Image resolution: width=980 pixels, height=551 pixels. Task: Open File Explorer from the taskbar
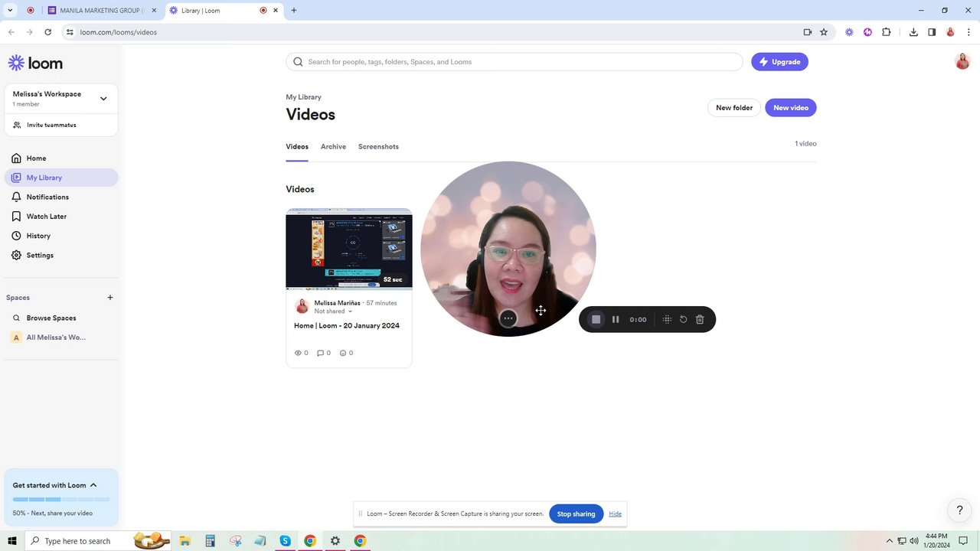click(x=185, y=541)
